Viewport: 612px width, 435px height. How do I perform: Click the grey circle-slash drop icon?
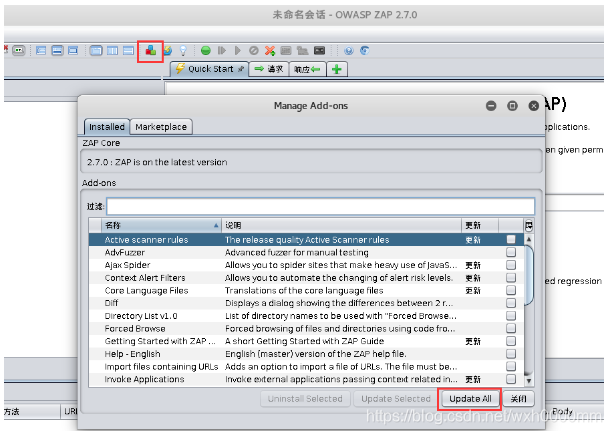pos(254,50)
